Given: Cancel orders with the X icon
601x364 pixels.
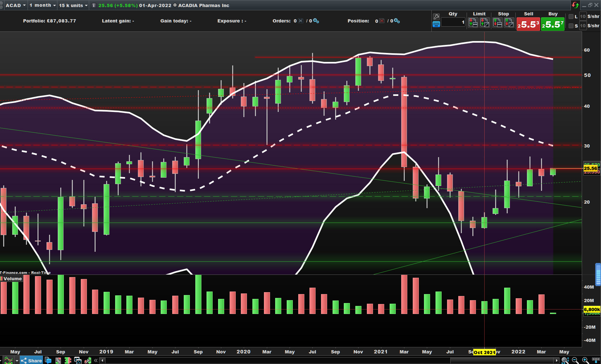Looking at the screenshot, I should point(300,21).
